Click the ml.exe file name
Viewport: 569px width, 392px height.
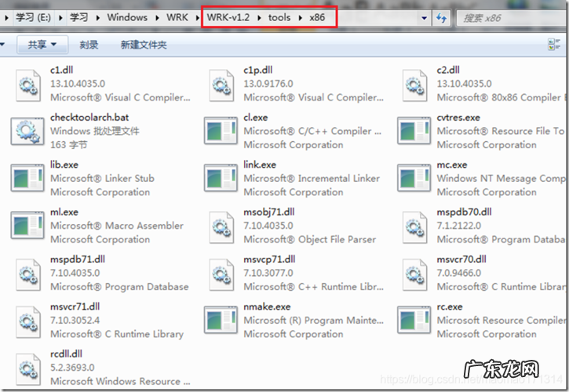coord(64,212)
